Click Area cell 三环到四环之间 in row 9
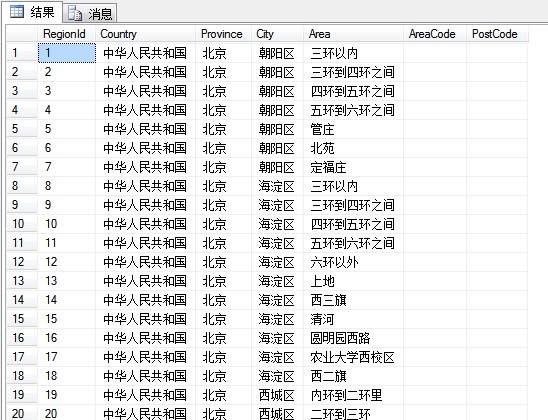548x420 pixels. (353, 205)
